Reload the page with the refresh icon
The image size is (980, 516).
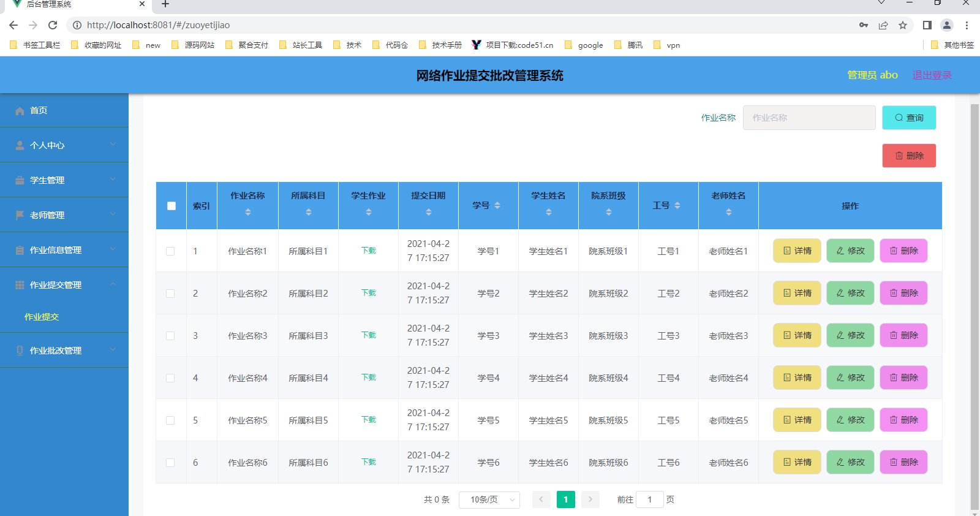point(53,25)
